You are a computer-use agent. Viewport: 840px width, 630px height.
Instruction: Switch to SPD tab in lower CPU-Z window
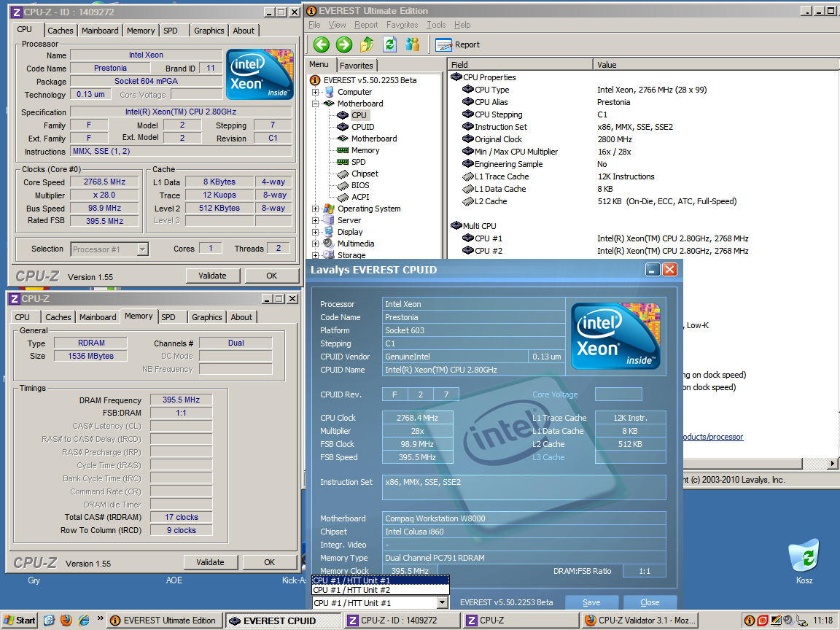click(x=168, y=317)
